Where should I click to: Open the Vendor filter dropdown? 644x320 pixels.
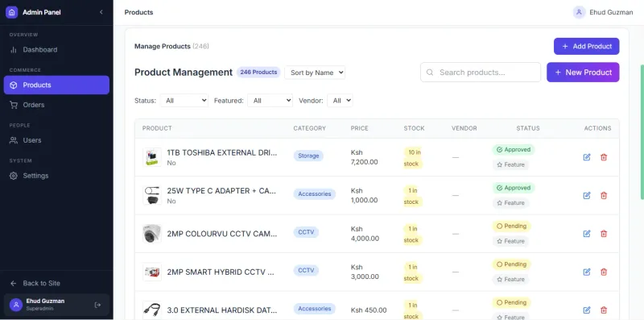(340, 101)
